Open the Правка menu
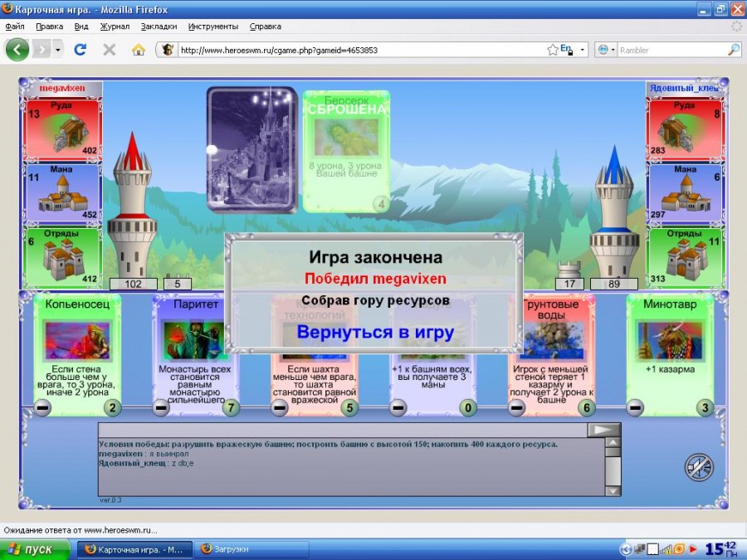The height and width of the screenshot is (560, 747). coord(49,27)
